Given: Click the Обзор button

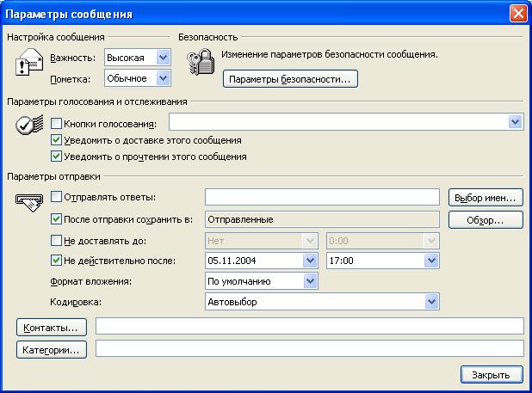Looking at the screenshot, I should click(486, 220).
